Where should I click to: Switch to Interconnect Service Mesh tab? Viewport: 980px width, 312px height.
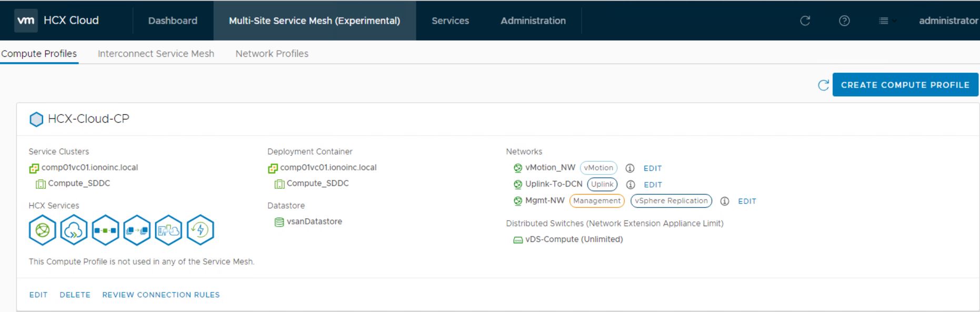point(156,54)
